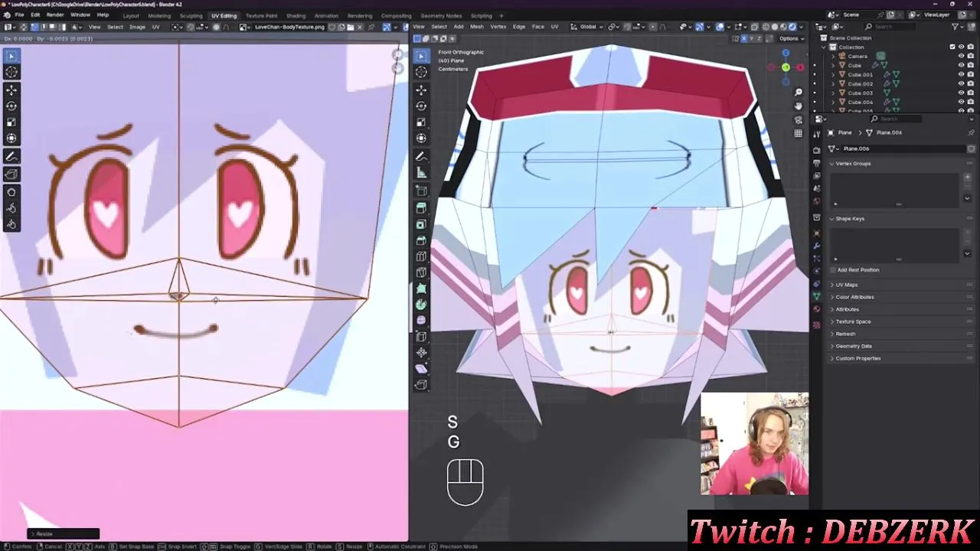Toggle visibility of Camera in the outliner
Viewport: 980px width, 551px height.
tap(961, 56)
